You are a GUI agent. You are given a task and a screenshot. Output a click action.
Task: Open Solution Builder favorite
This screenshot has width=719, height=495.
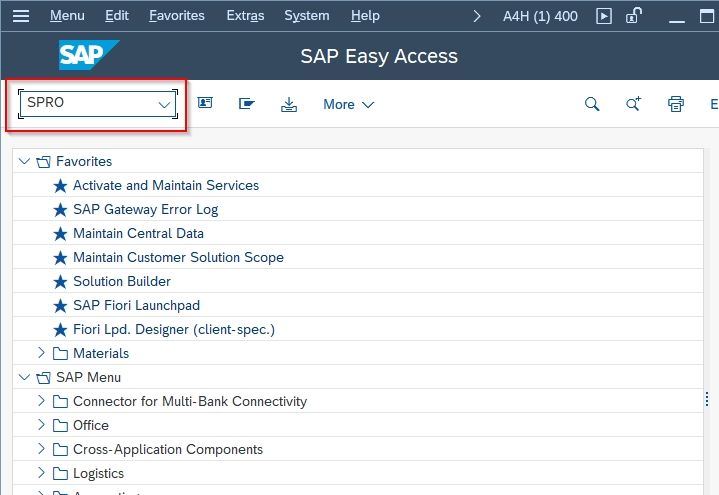[x=122, y=281]
